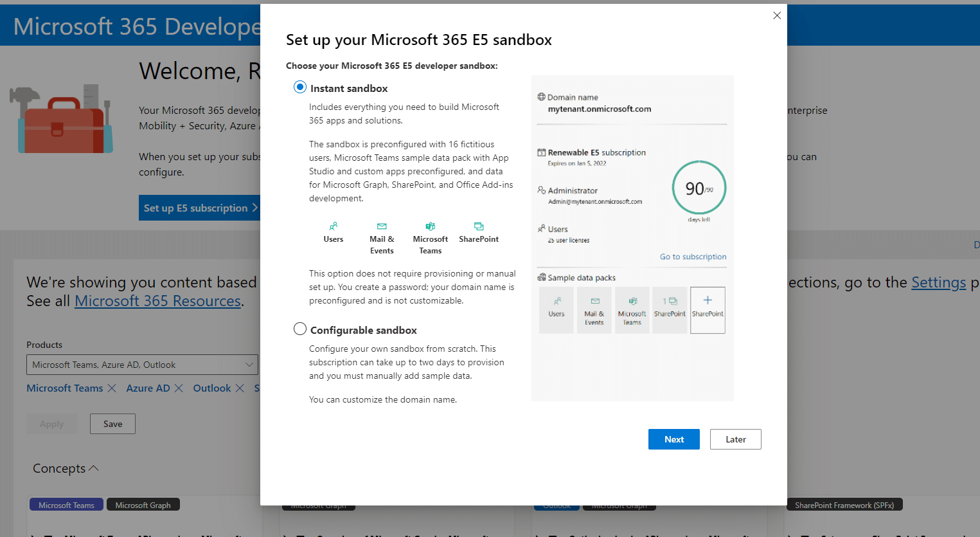
Task: Click the Next button
Action: (x=673, y=439)
